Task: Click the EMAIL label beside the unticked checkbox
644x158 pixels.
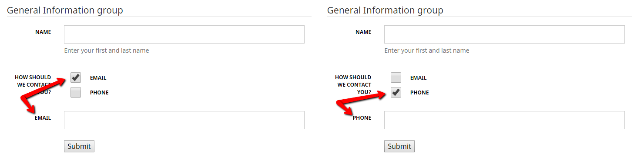Action: pos(418,78)
